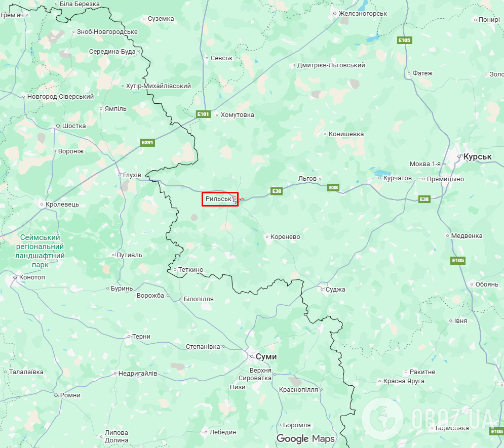Click the Курськ city marker
The height and width of the screenshot is (448, 504).
pyautogui.click(x=459, y=157)
